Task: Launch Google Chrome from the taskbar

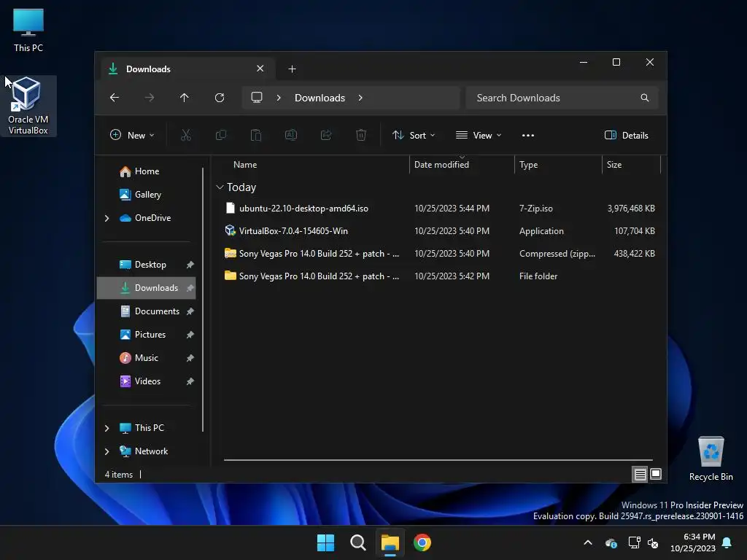Action: pos(422,542)
